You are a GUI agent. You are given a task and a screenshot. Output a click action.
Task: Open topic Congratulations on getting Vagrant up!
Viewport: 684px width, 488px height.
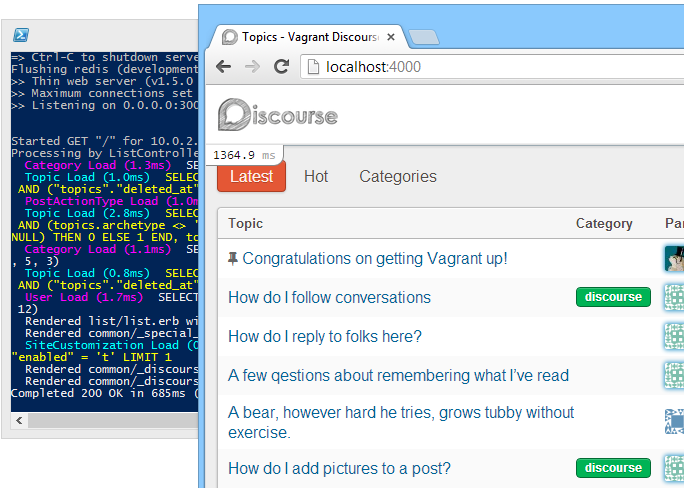coord(375,259)
